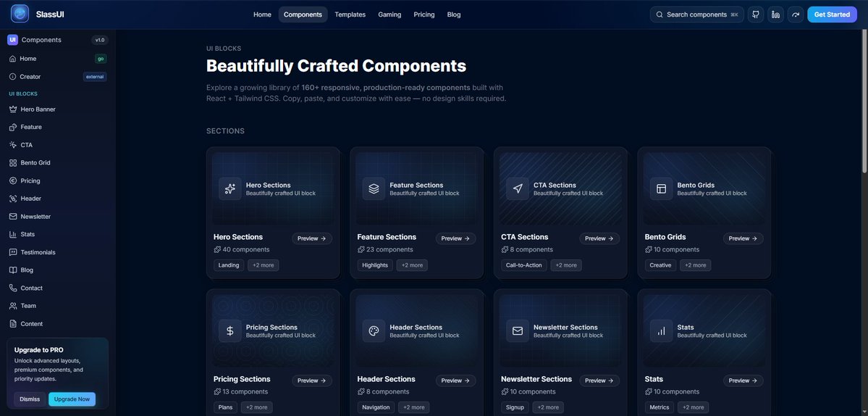Viewport: 868px width, 416px height.
Task: Click Upgrade Now button
Action: (72, 399)
